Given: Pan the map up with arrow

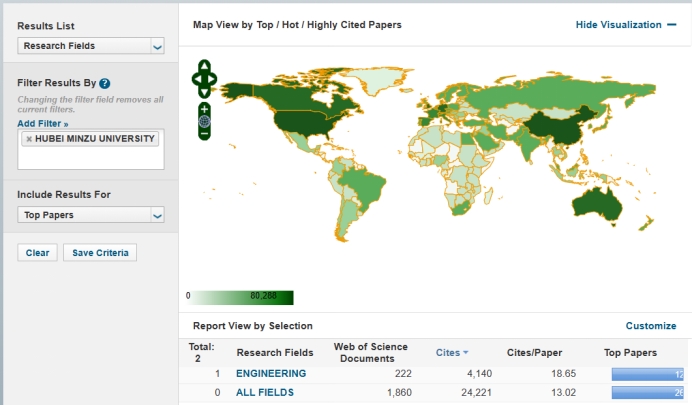Looking at the screenshot, I should click(204, 66).
